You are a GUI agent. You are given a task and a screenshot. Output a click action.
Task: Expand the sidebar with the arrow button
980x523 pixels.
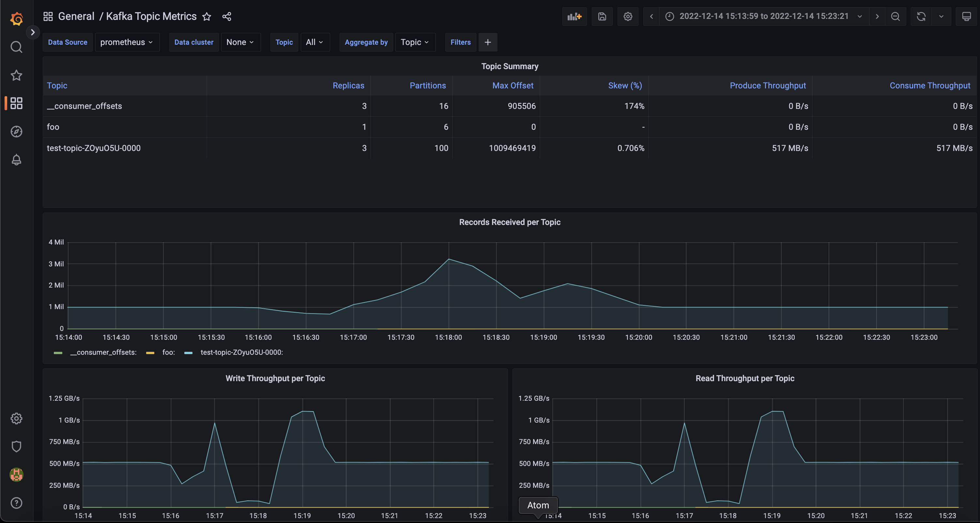point(33,32)
